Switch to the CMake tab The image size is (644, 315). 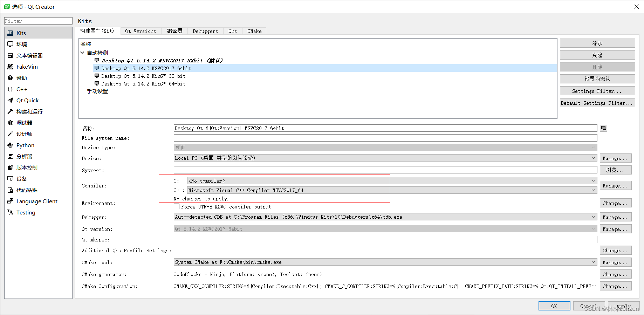coord(254,31)
